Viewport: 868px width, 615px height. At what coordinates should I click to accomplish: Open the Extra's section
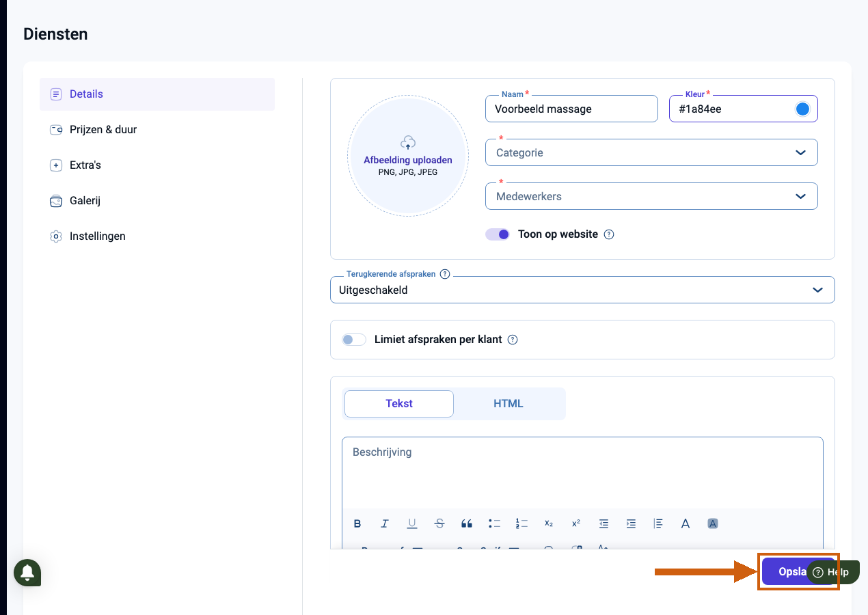(x=157, y=165)
